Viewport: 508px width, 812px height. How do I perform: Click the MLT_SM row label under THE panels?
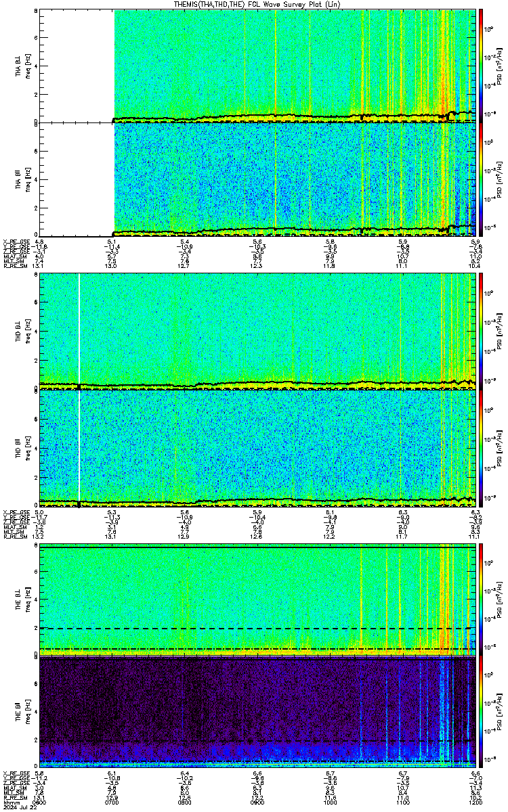pyautogui.click(x=13, y=793)
